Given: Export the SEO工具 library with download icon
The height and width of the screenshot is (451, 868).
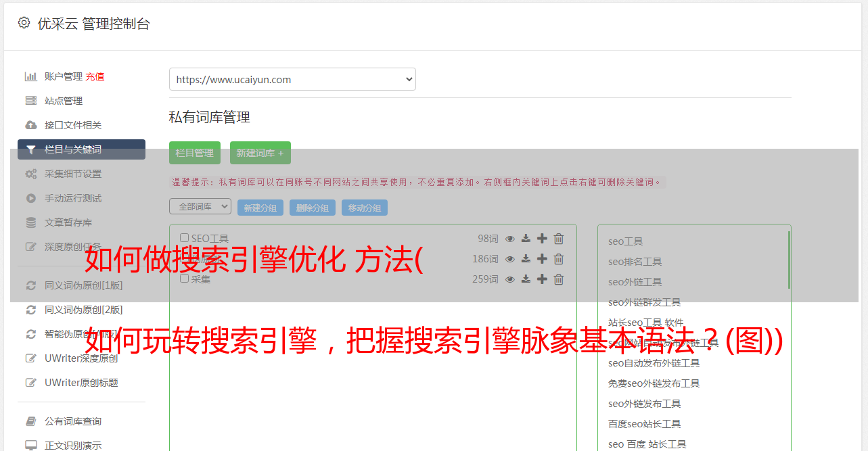Looking at the screenshot, I should (526, 239).
